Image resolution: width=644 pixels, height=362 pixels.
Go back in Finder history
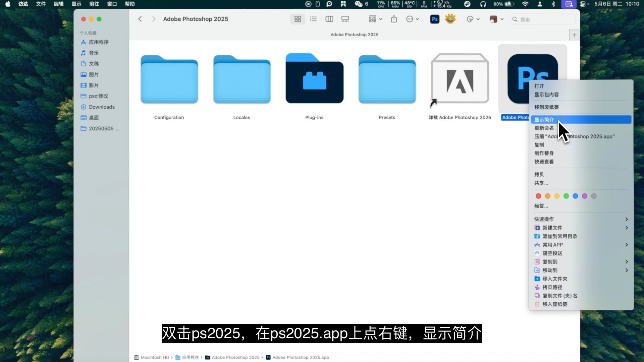click(x=140, y=19)
